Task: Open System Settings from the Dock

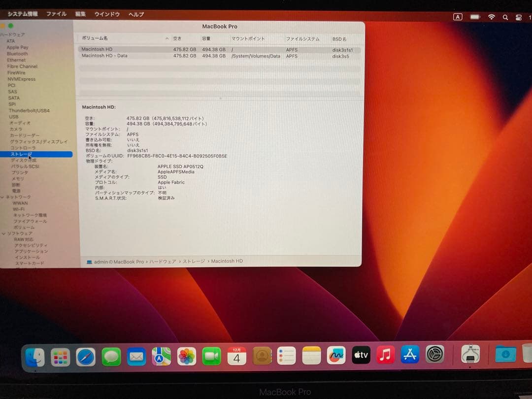Action: tap(435, 356)
